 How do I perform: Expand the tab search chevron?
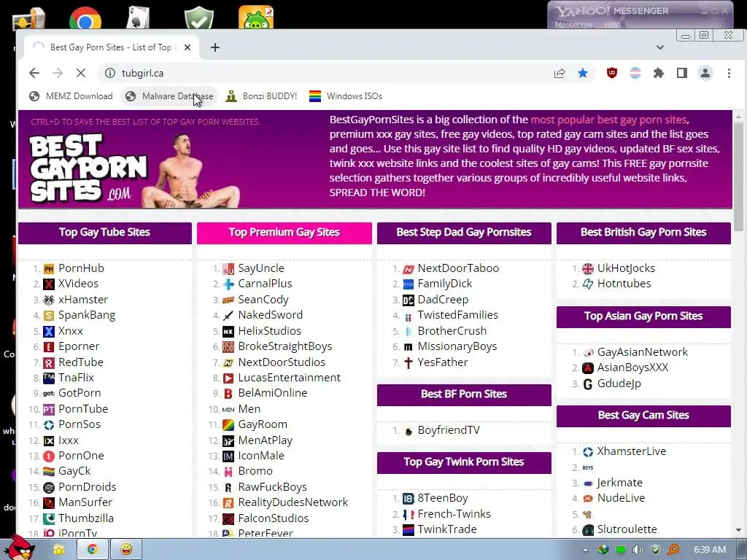(x=659, y=47)
